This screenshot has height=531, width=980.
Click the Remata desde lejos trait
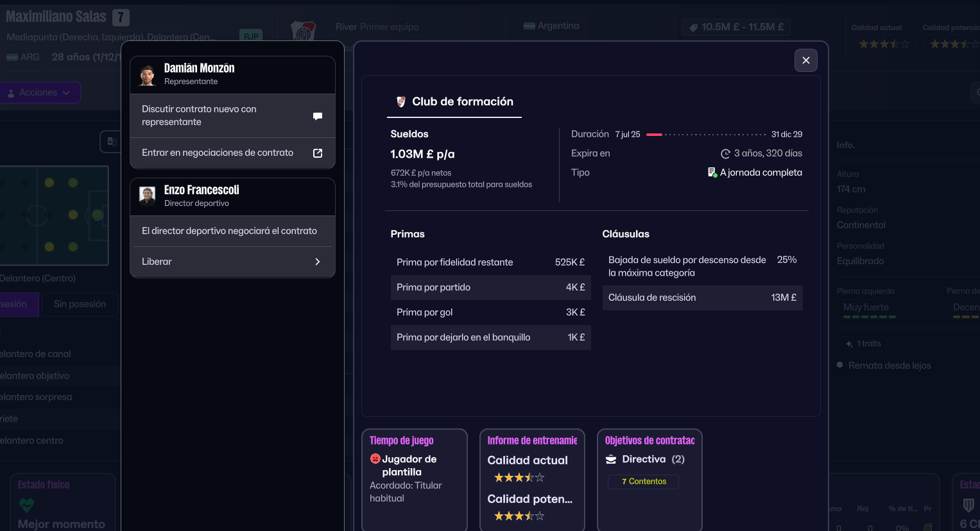pyautogui.click(x=890, y=366)
